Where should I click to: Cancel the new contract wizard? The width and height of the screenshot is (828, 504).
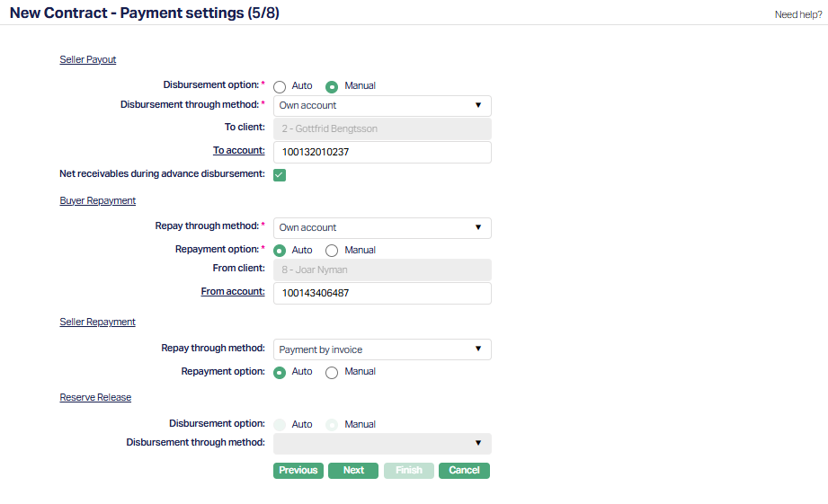[464, 470]
